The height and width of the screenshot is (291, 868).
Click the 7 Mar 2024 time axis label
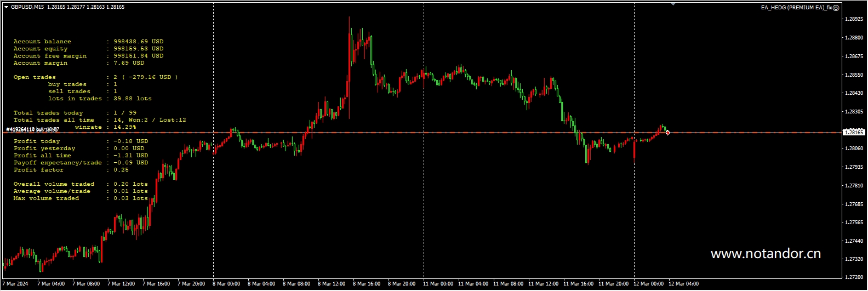pos(15,284)
